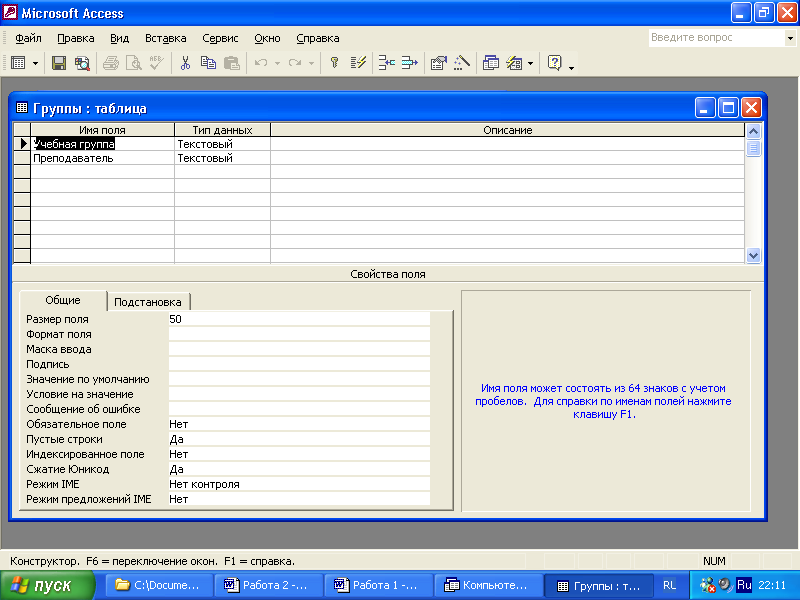Select the 'Преподаватель' field name cell

[x=103, y=158]
